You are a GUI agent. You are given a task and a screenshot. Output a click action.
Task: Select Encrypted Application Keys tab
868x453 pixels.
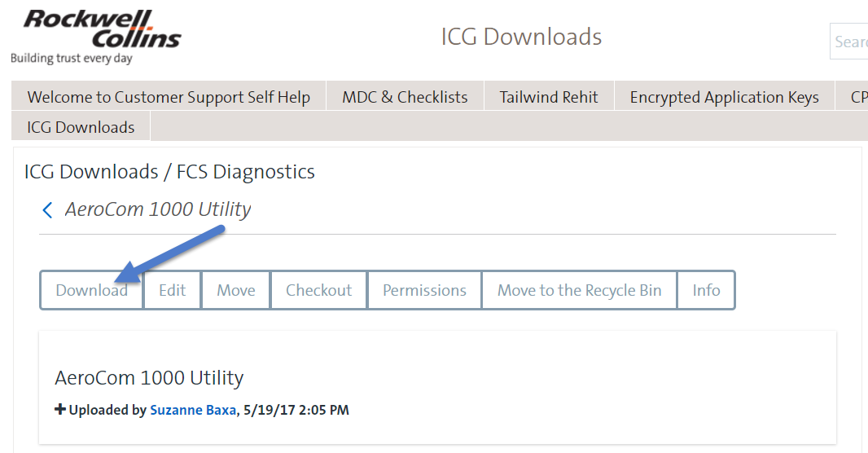click(724, 96)
